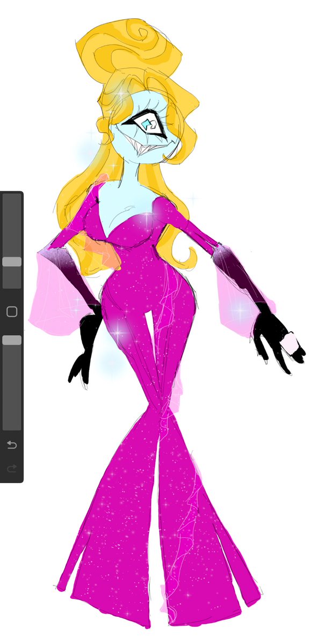Tap the redo arrow in the sidebar
325x644 pixels.
[x=11, y=469]
